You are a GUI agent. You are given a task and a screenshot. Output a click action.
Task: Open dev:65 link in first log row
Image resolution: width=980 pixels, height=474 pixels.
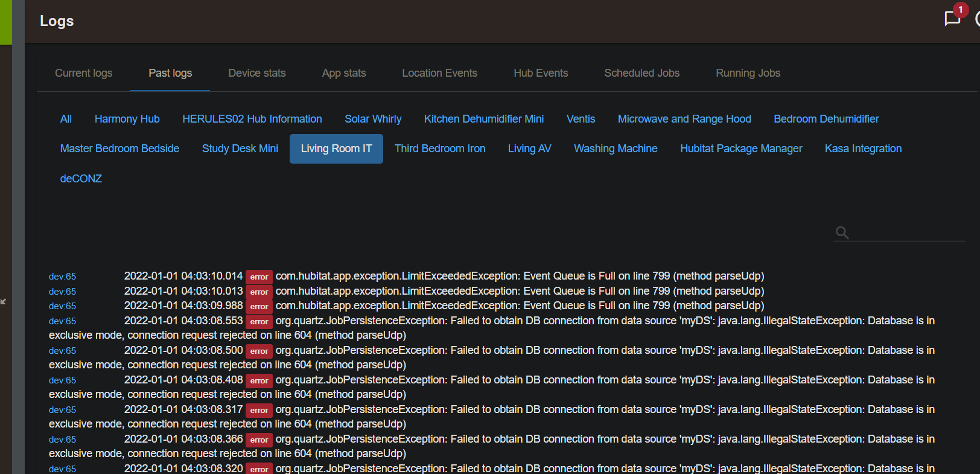[x=62, y=277]
